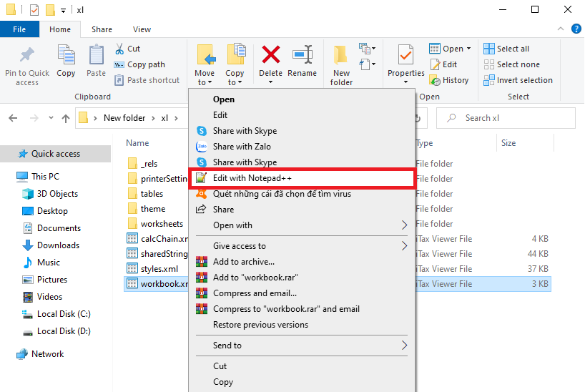Viewport: 585px width, 392px height.
Task: Click Edit in the context menu
Action: pyautogui.click(x=220, y=115)
